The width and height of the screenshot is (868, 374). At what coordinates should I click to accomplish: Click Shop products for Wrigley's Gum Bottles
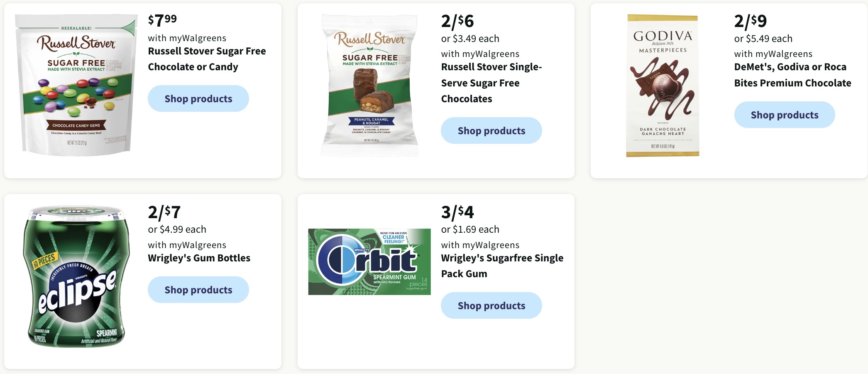pyautogui.click(x=198, y=290)
